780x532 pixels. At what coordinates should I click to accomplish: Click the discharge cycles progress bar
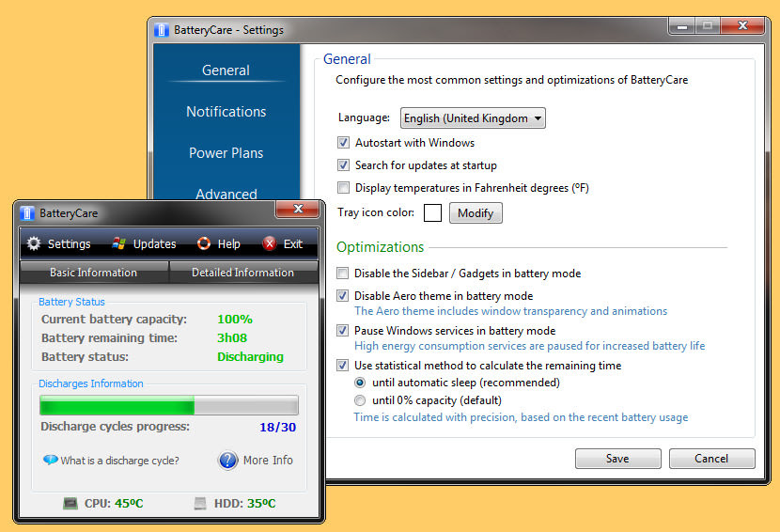(x=169, y=405)
